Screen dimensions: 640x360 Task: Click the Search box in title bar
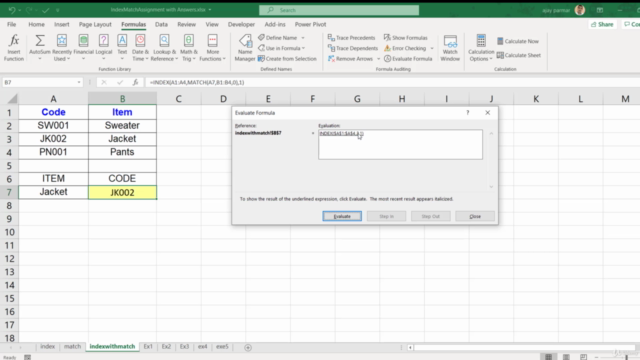[x=339, y=10]
